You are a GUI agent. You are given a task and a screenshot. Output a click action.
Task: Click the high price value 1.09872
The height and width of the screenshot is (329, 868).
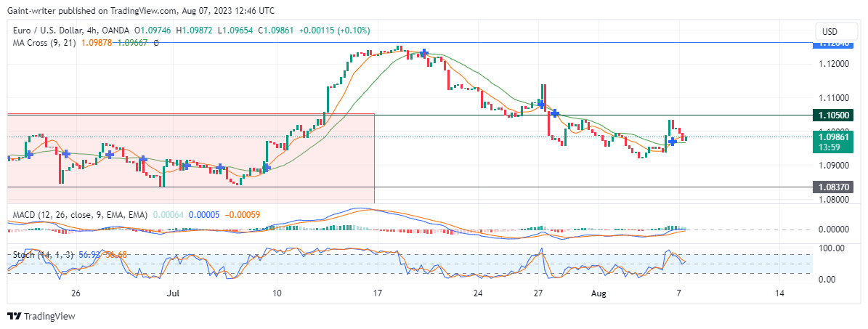click(198, 31)
